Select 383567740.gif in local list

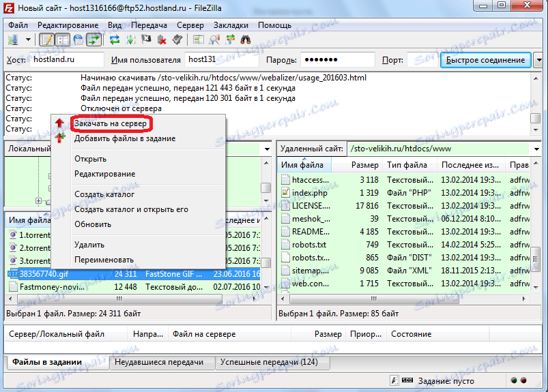(x=44, y=274)
